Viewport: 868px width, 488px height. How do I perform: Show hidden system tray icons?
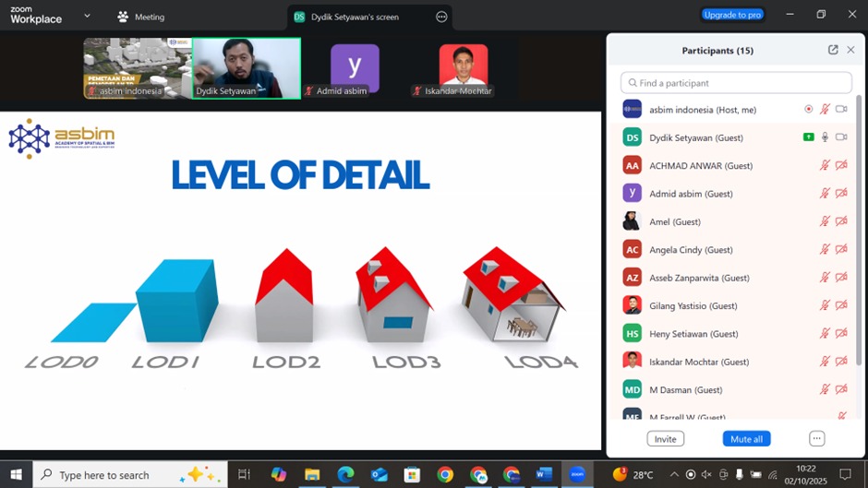(x=674, y=475)
